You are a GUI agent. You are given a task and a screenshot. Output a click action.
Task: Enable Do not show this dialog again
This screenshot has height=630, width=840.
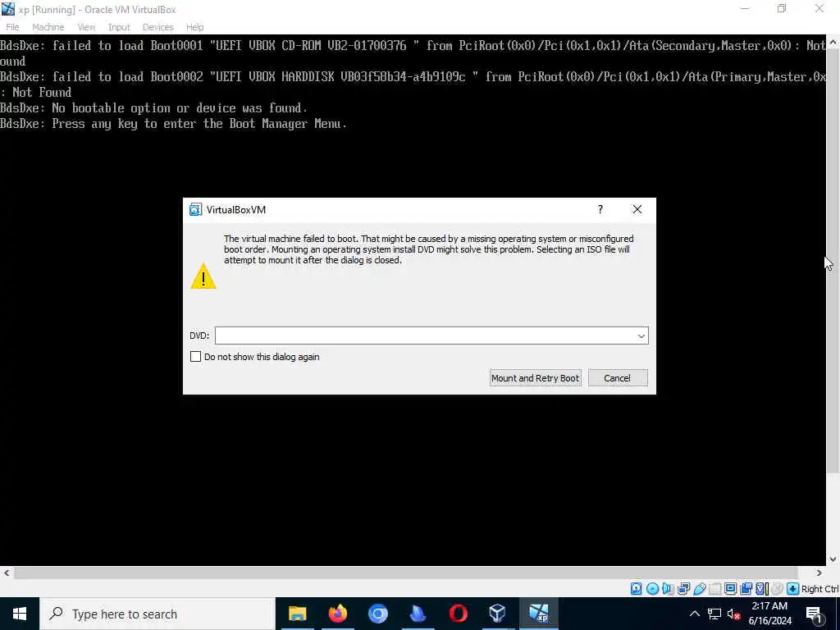(x=195, y=357)
